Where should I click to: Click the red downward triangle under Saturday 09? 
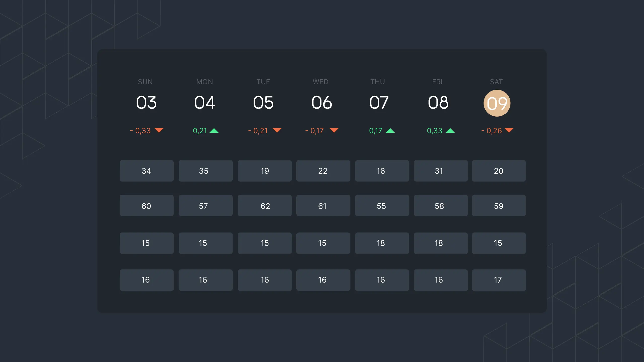[x=510, y=130]
